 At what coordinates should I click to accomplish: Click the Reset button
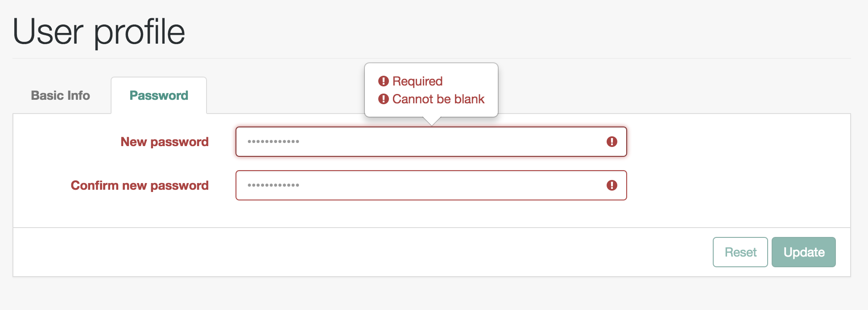740,252
